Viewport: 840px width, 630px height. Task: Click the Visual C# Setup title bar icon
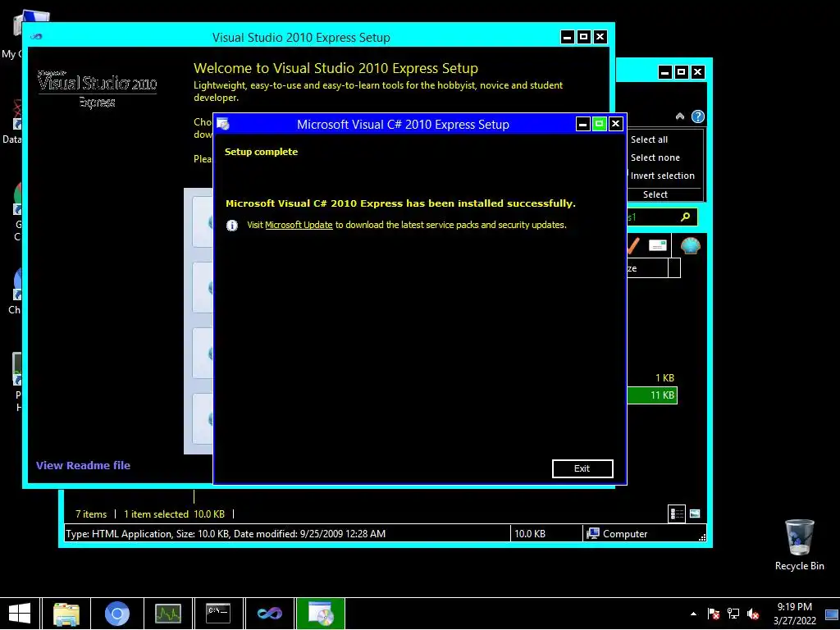click(x=223, y=125)
